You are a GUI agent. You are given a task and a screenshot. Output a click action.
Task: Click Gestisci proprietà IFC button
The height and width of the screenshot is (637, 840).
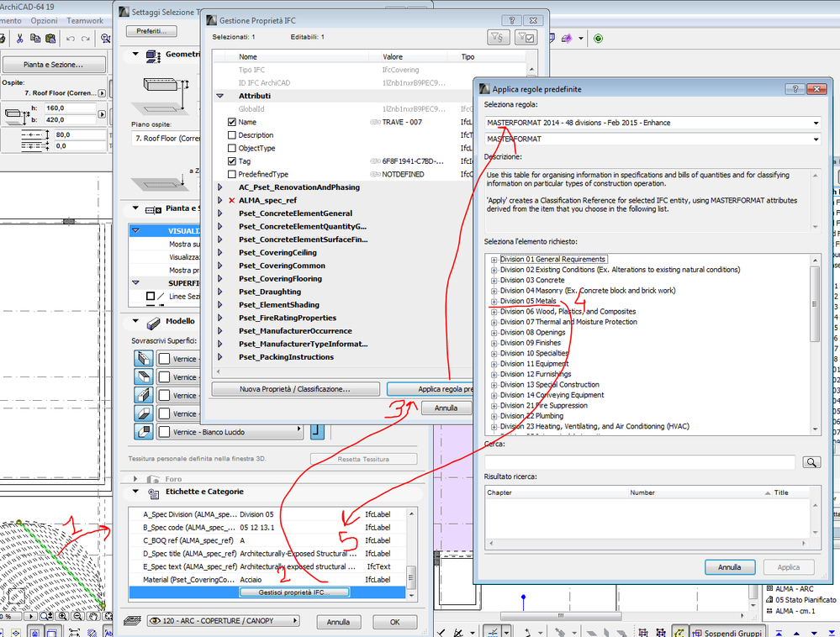click(294, 592)
